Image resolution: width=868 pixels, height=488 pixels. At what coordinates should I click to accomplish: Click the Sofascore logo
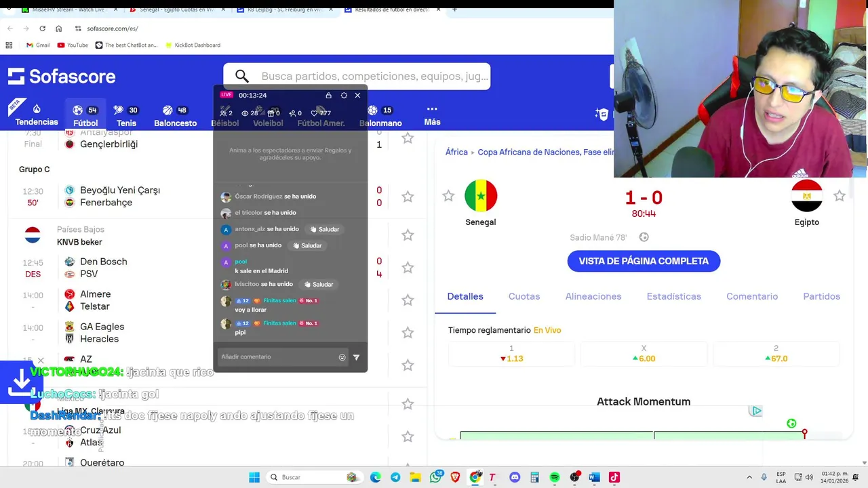62,76
